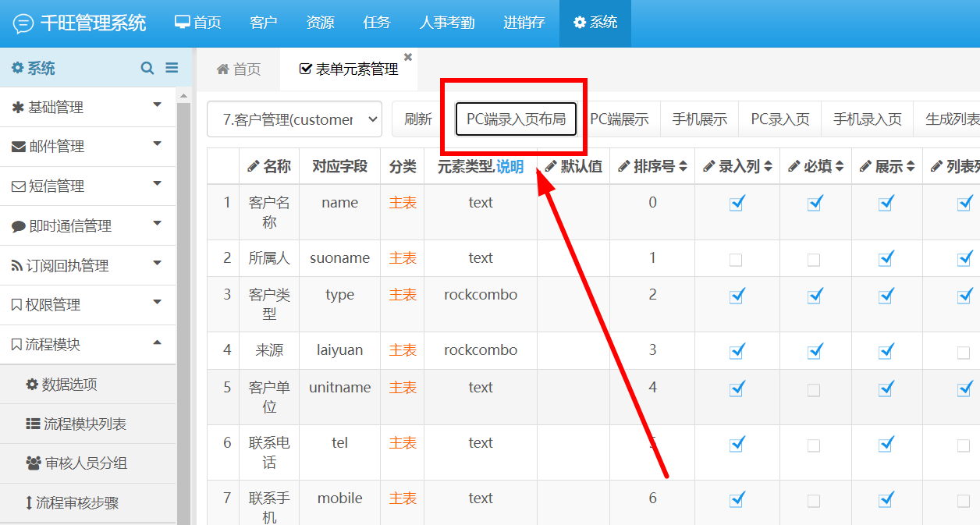Image resolution: width=980 pixels, height=525 pixels.
Task: Expand the 权限管理 sidebar section arrow
Action: click(x=157, y=302)
